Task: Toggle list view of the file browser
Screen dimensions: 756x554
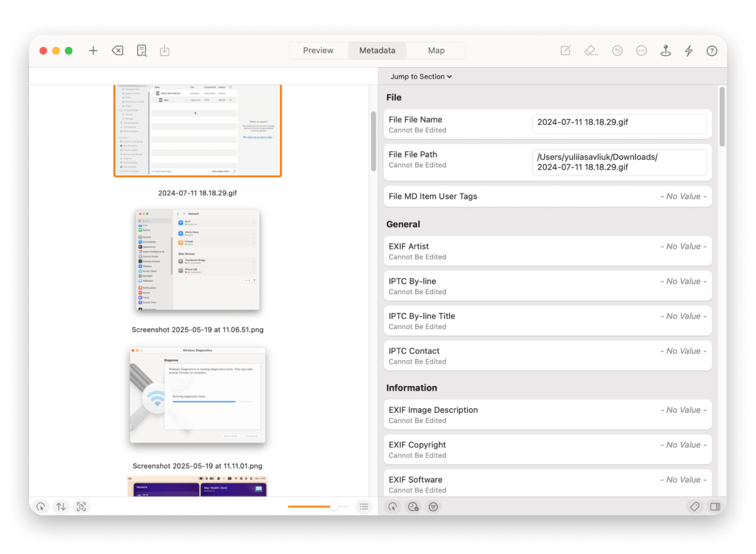Action: (364, 507)
